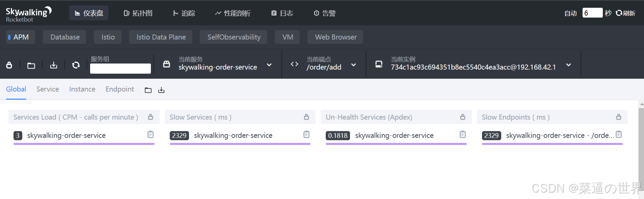This screenshot has width=644, height=199.
Task: Go to the 追踪 trace page
Action: coord(184,13)
